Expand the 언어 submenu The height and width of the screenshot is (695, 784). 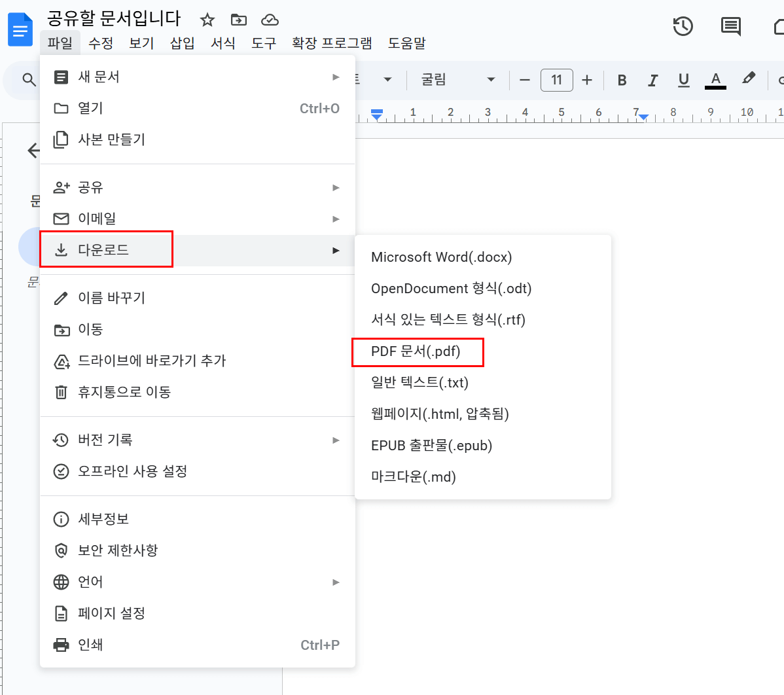pos(198,582)
